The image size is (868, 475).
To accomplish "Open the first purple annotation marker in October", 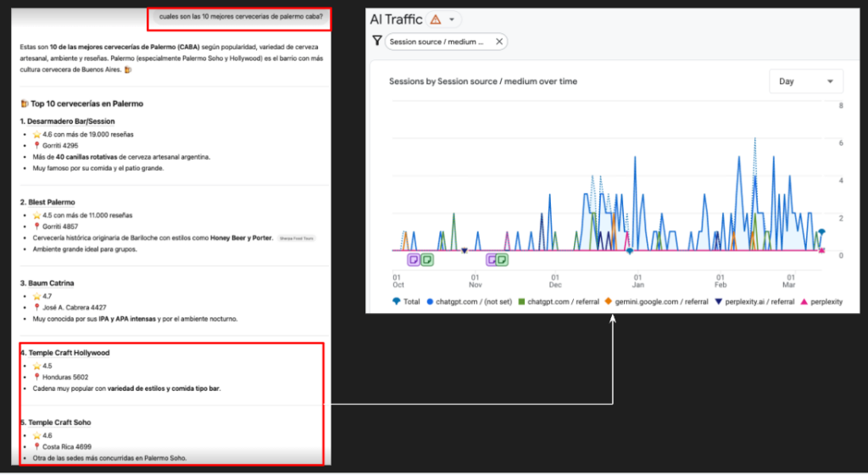I will (x=414, y=260).
